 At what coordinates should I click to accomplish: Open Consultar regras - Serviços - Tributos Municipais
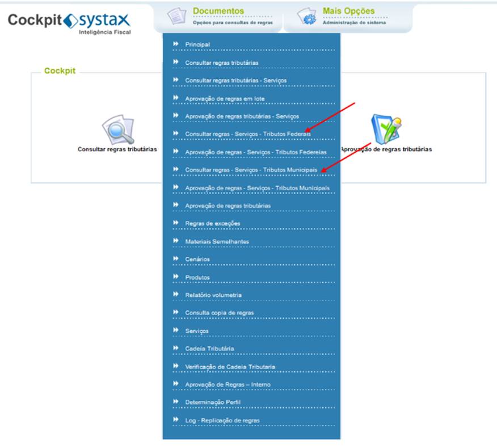tap(251, 170)
